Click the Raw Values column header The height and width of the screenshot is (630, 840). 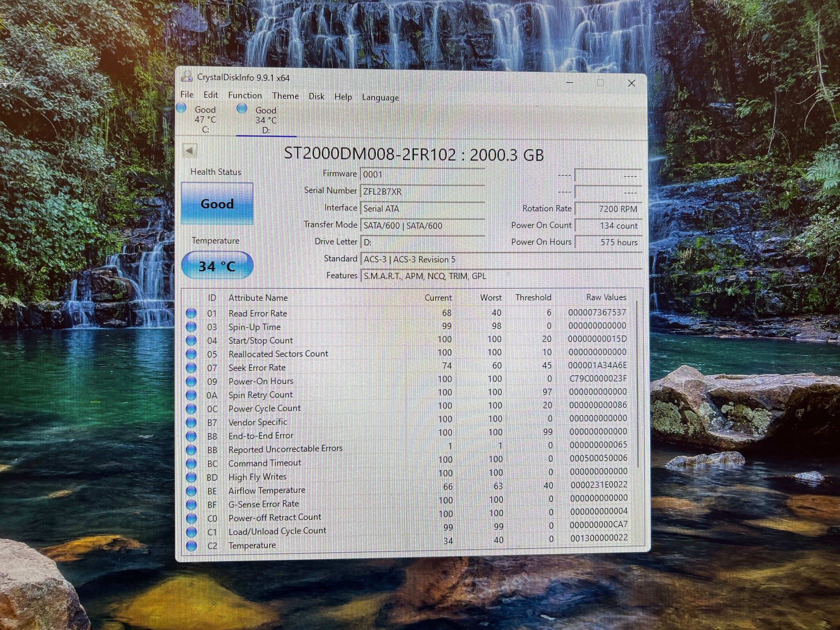click(x=606, y=297)
